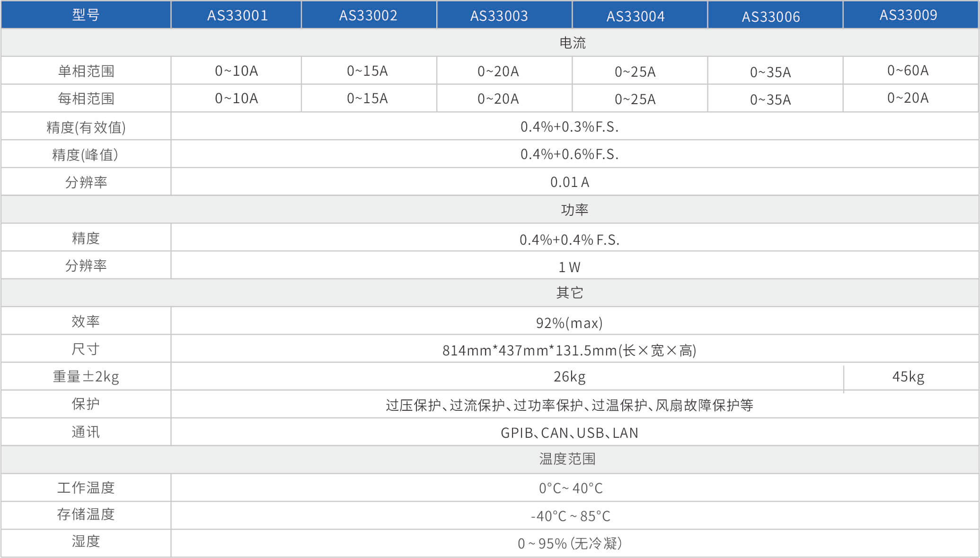Select the AS33009 model header
Screen dimensions: 980x558
tap(908, 15)
